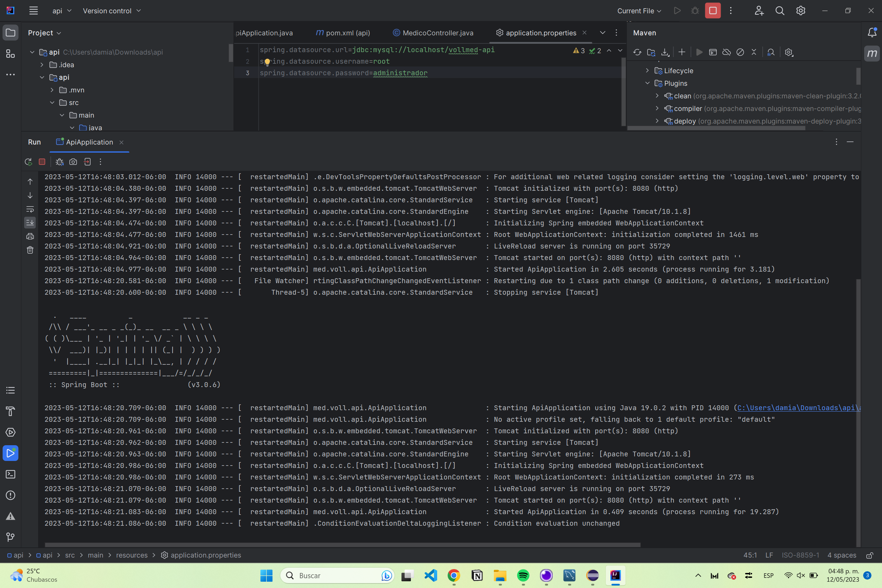Rerun ApiApplication in Run panel

[28, 162]
